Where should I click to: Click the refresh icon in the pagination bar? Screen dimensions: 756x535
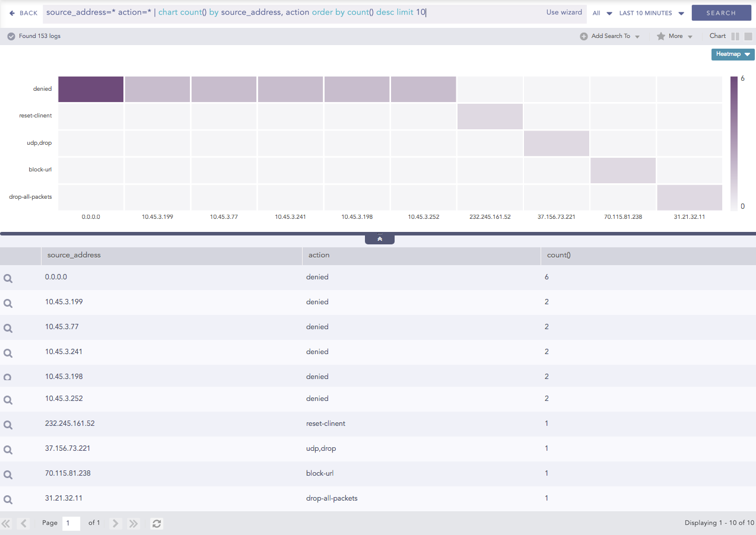pos(156,523)
